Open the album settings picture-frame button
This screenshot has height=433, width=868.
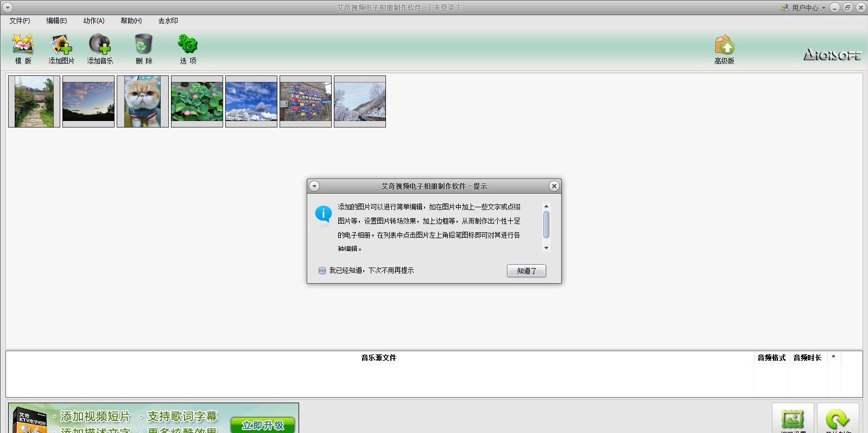793,419
